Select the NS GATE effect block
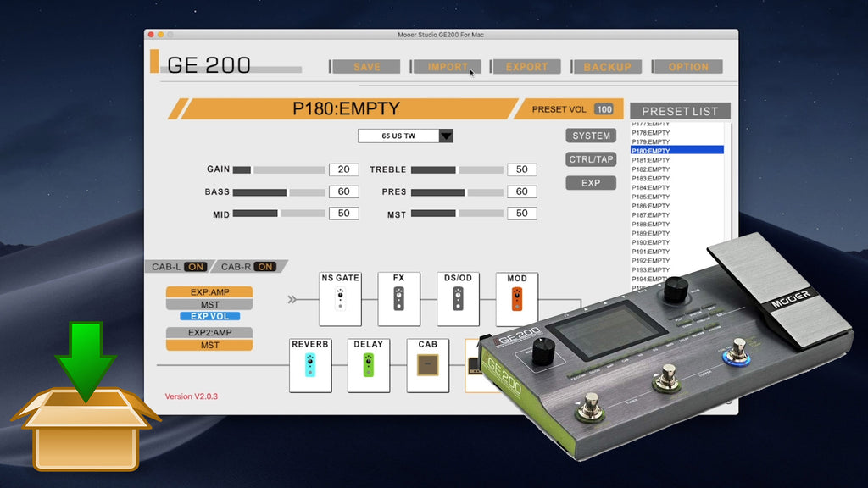Image resolution: width=868 pixels, height=488 pixels. tap(340, 299)
